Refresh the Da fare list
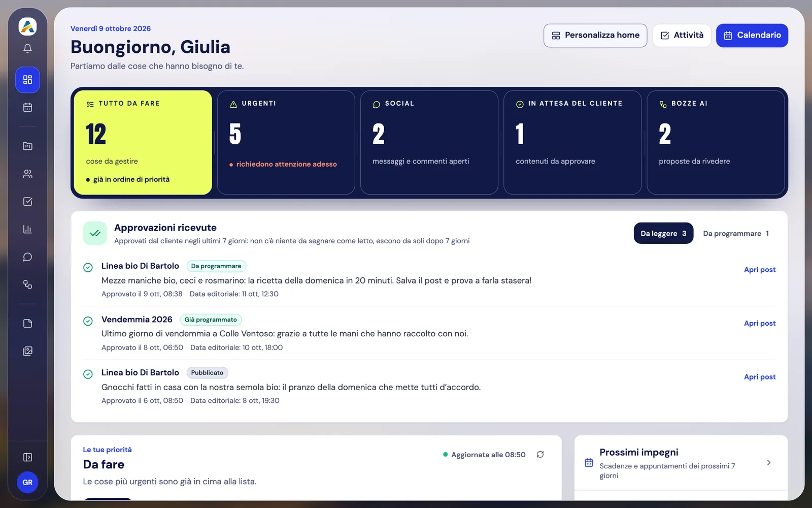This screenshot has height=508, width=812. [540, 455]
